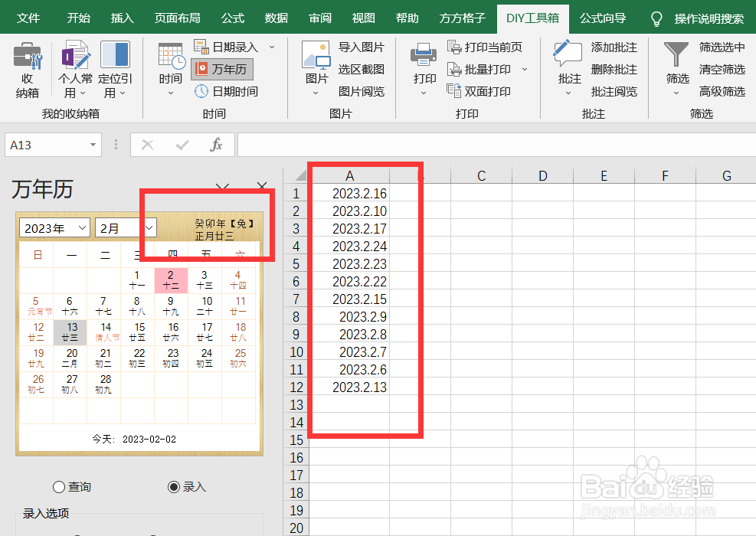
Task: Open the 万年历 perpetual calendar tool
Action: (x=221, y=69)
